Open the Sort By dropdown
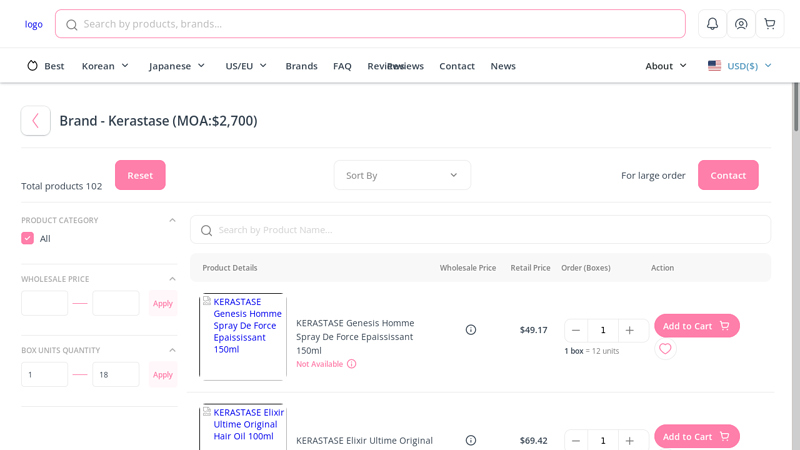This screenshot has height=450, width=800. (402, 175)
